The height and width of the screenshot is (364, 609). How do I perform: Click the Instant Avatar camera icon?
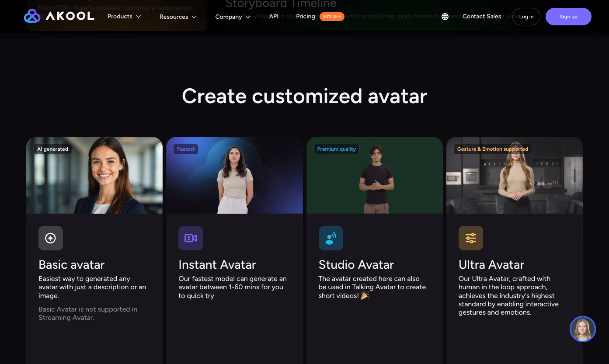tap(191, 238)
